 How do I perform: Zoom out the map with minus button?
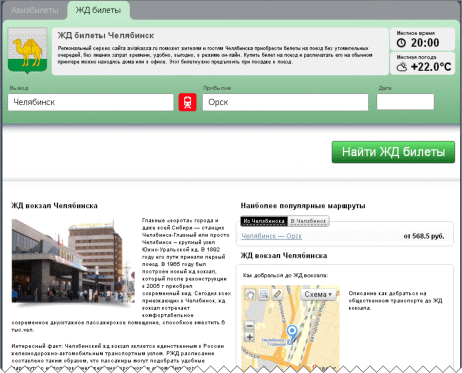point(249,325)
